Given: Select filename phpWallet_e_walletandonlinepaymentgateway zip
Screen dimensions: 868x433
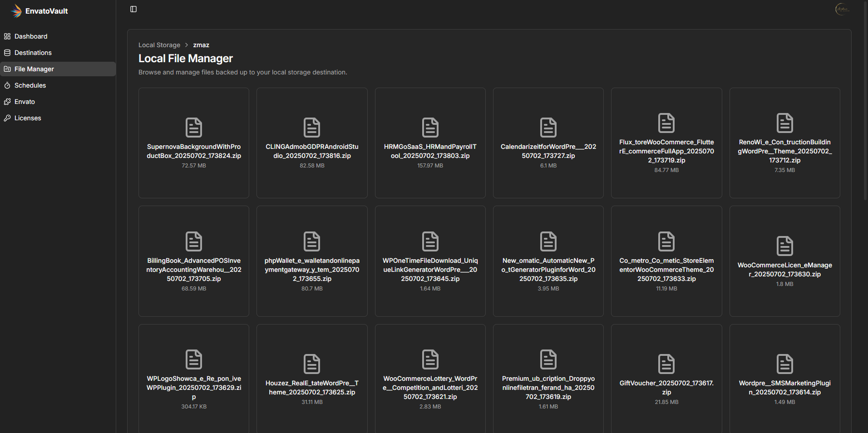Looking at the screenshot, I should (312, 270).
